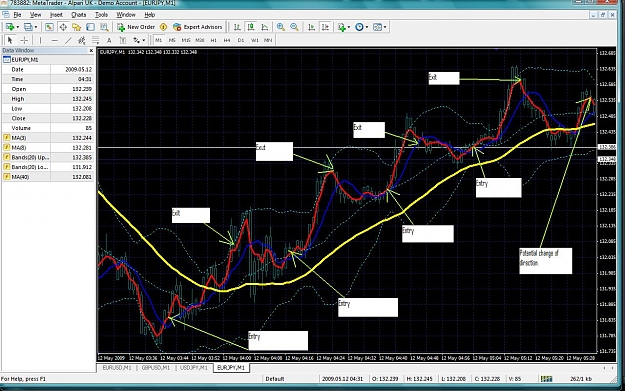Switch to D1 timeframe

pyautogui.click(x=241, y=40)
